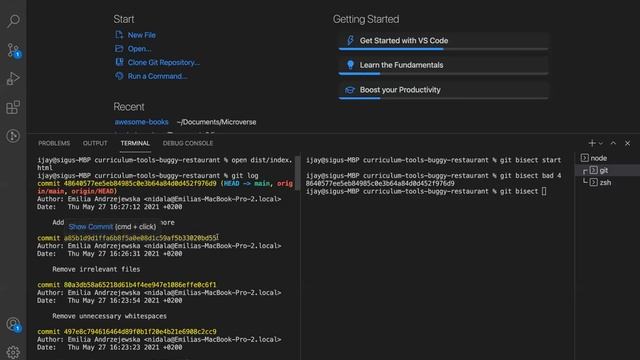
Task: Select the git terminal in the list
Action: 607,170
